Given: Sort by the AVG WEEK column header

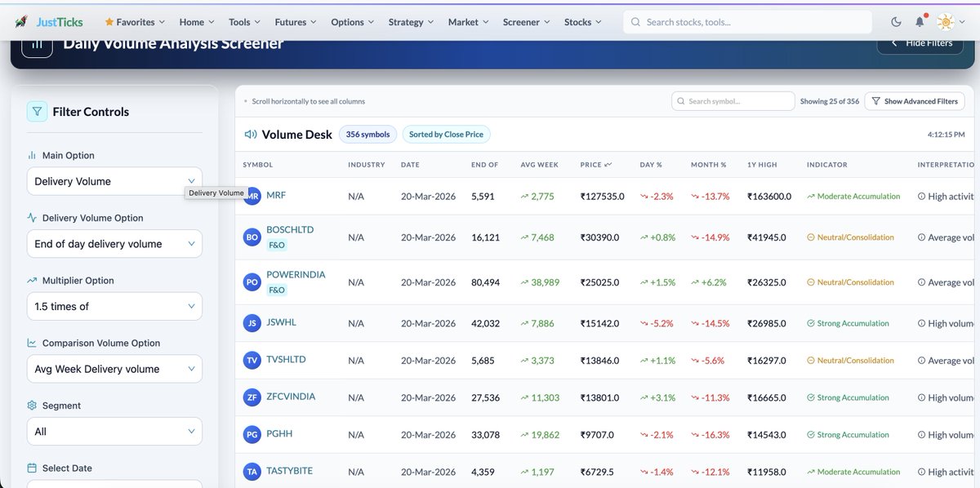Looking at the screenshot, I should pos(540,165).
